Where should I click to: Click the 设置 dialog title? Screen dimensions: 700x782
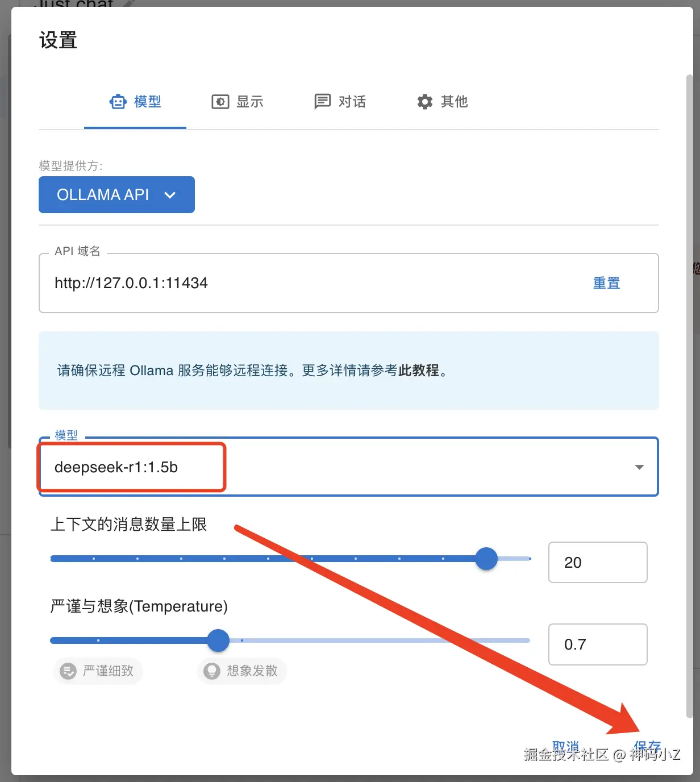tap(58, 40)
